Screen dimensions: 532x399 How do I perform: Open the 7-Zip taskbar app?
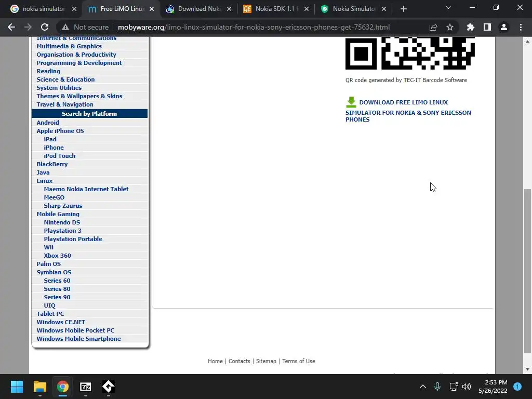(x=86, y=387)
